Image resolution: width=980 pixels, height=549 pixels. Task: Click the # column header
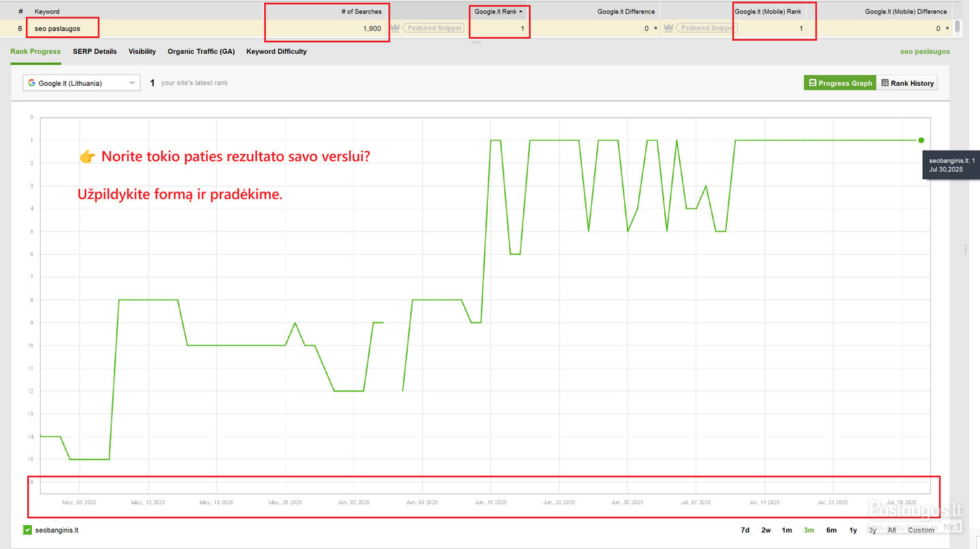click(21, 12)
